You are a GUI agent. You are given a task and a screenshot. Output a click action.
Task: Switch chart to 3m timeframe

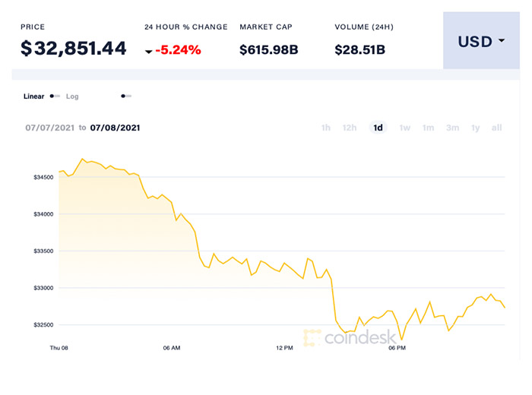click(453, 128)
